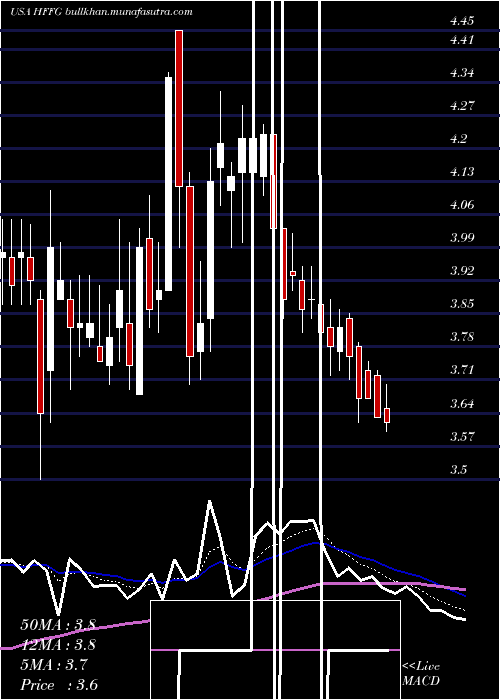Click the '<<Live MACD' label

(x=421, y=674)
